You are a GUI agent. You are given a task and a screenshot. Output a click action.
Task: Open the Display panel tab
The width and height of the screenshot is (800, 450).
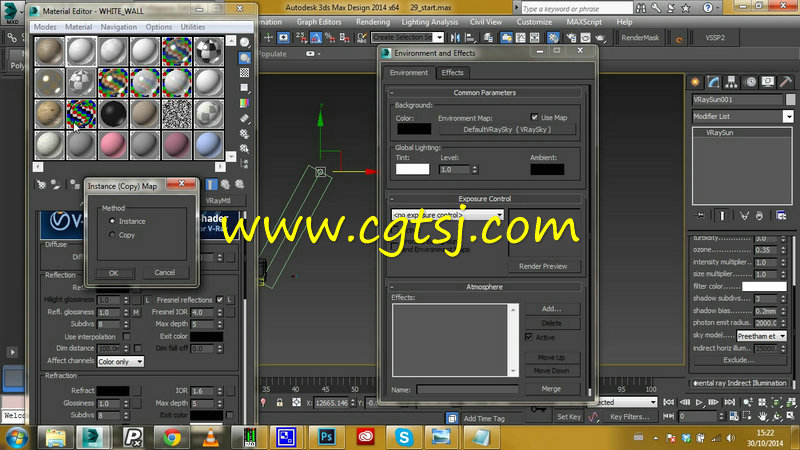point(768,82)
